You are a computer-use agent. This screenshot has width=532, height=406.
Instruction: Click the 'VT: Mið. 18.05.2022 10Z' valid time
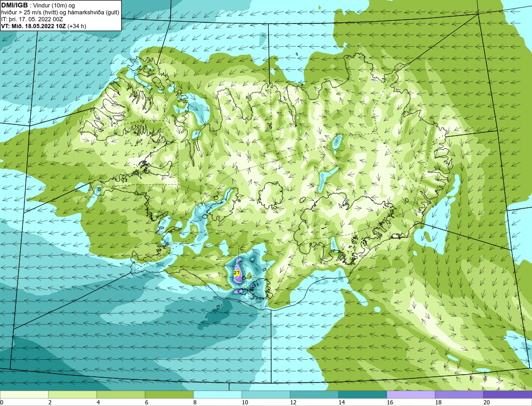coord(34,26)
